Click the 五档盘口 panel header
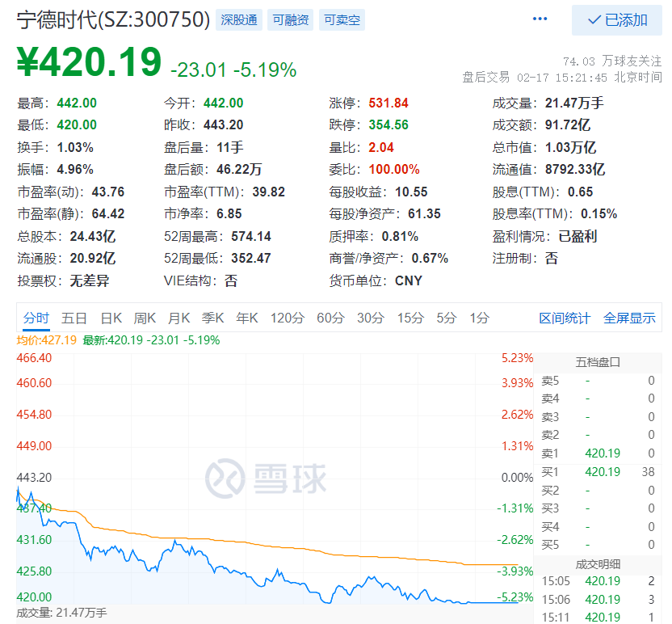This screenshot has width=672, height=624. pyautogui.click(x=598, y=362)
